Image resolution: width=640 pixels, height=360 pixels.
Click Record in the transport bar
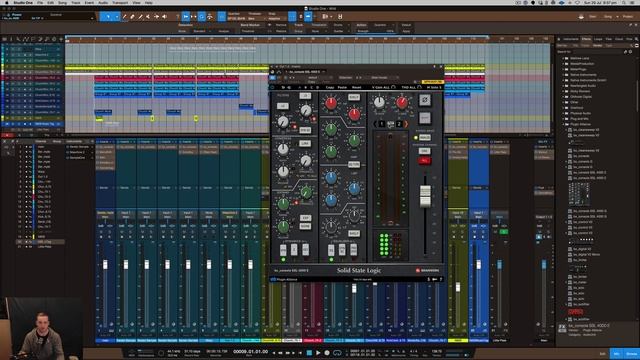click(327, 353)
